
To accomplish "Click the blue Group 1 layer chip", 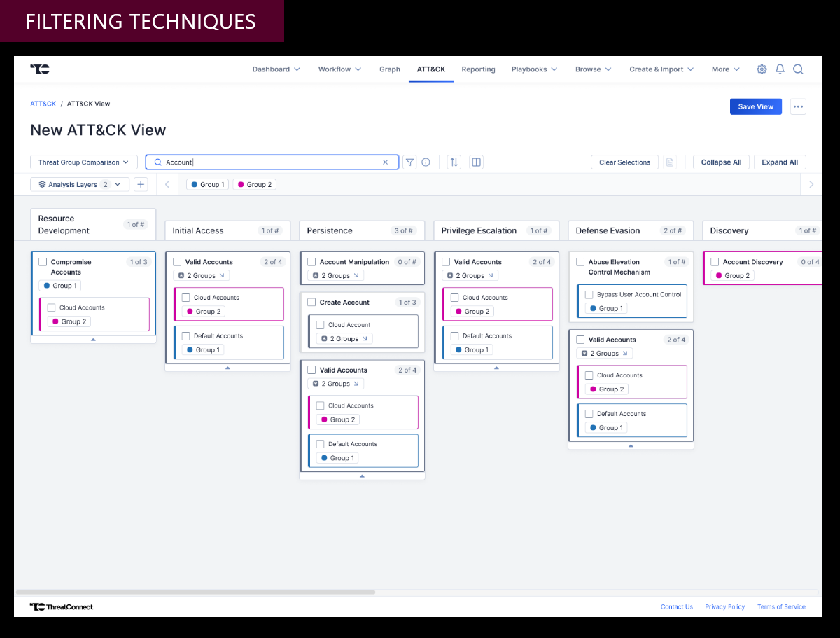I will coord(207,185).
